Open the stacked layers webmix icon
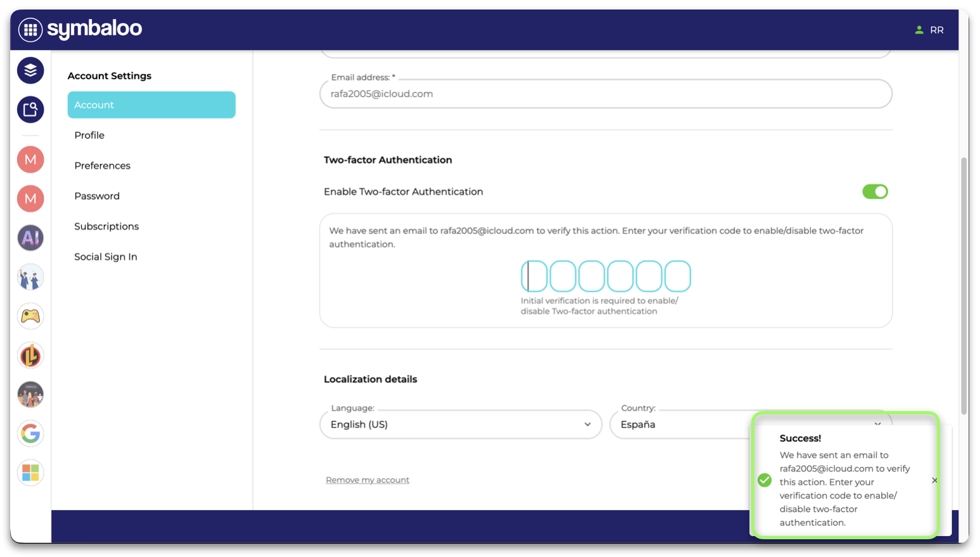The width and height of the screenshot is (980, 557). pyautogui.click(x=30, y=70)
